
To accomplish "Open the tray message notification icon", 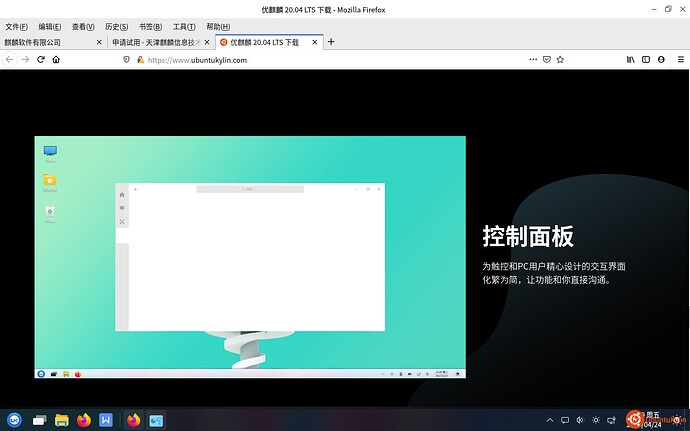I will pos(565,420).
